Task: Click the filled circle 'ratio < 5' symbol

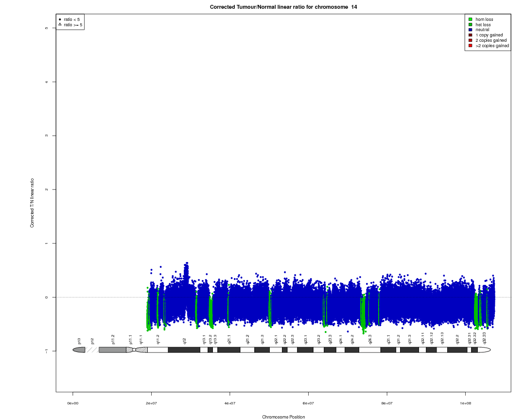Action: pyautogui.click(x=60, y=19)
